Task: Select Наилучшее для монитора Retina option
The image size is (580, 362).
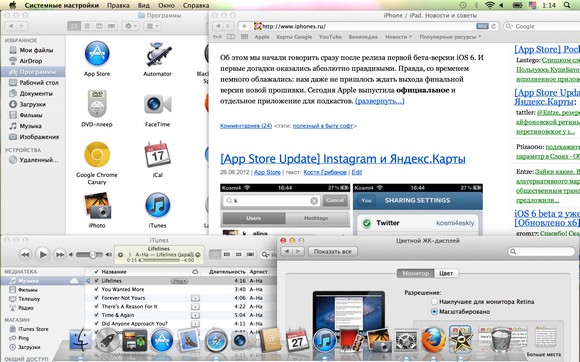Action: [x=435, y=302]
